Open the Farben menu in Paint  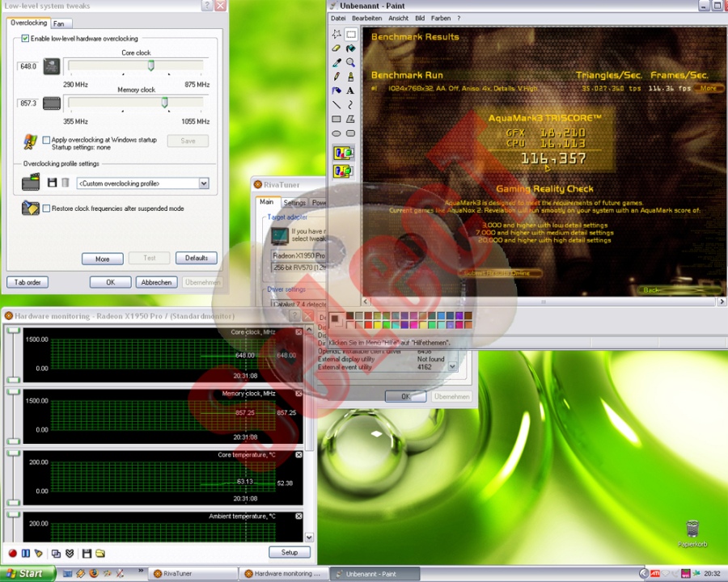441,18
